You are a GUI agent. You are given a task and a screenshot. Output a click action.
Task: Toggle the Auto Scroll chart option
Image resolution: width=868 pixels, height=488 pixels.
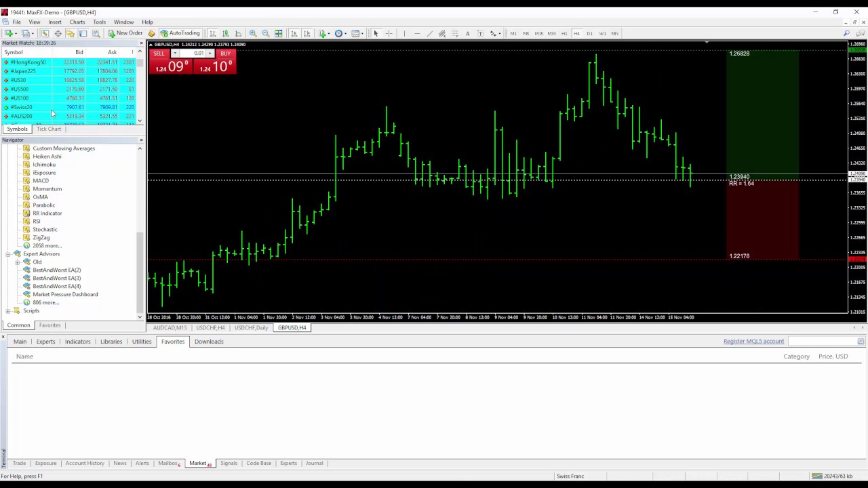pos(294,33)
